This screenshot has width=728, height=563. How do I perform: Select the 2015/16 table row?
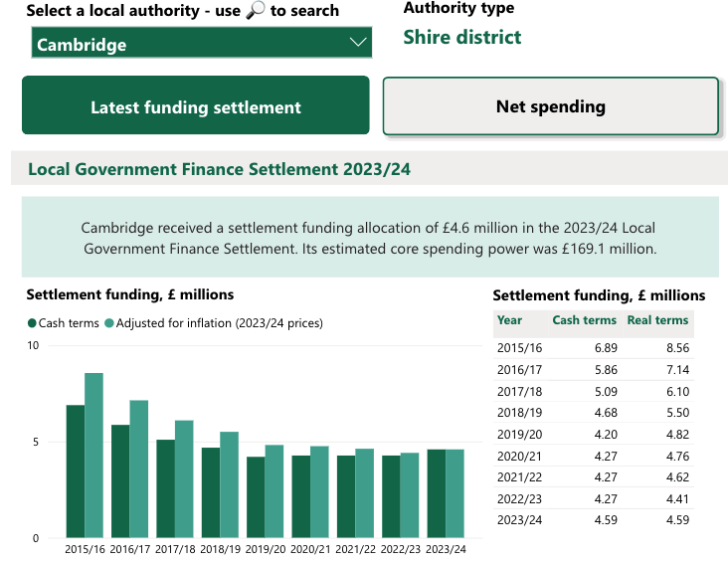(x=593, y=348)
